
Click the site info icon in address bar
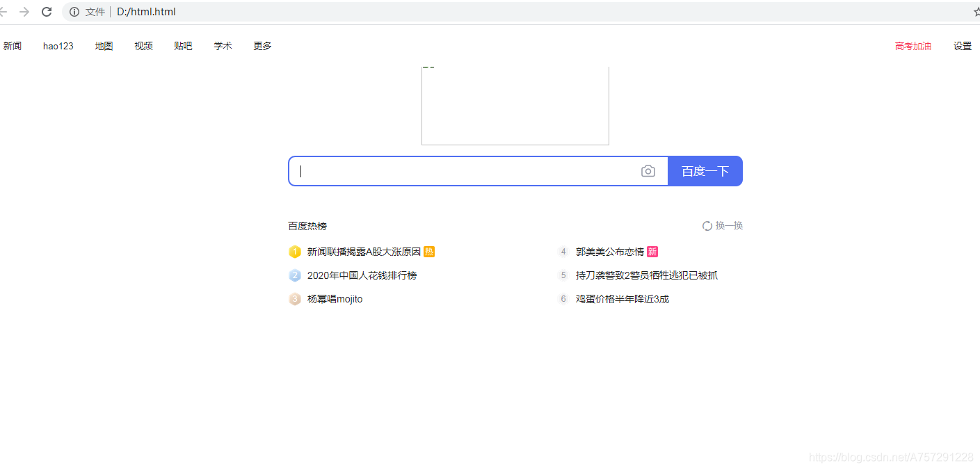[74, 12]
